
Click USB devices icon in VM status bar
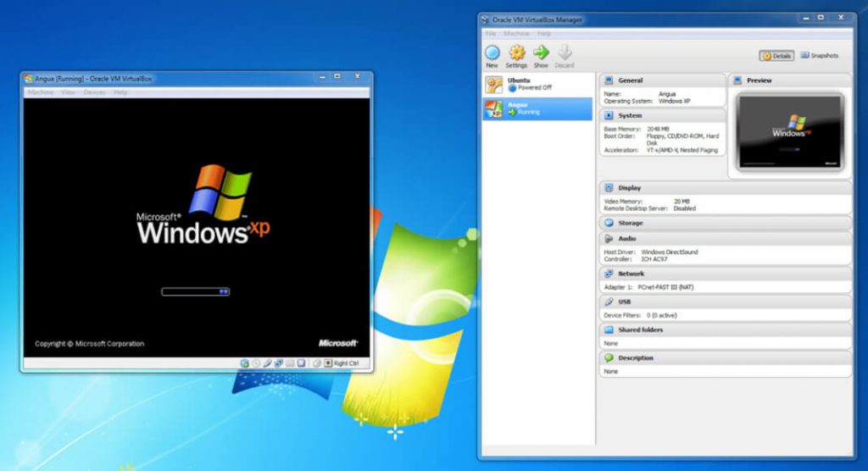point(267,363)
